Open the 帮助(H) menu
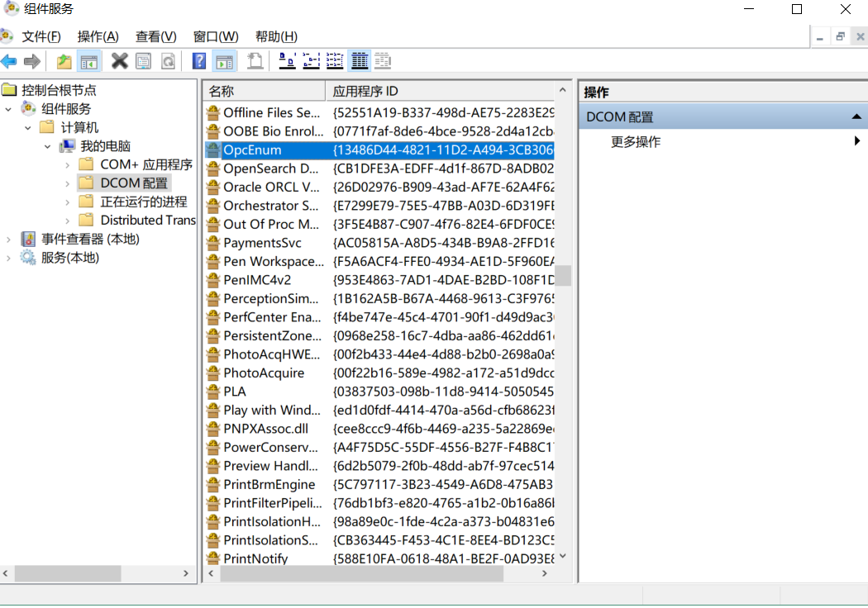This screenshot has height=608, width=868. pos(276,36)
